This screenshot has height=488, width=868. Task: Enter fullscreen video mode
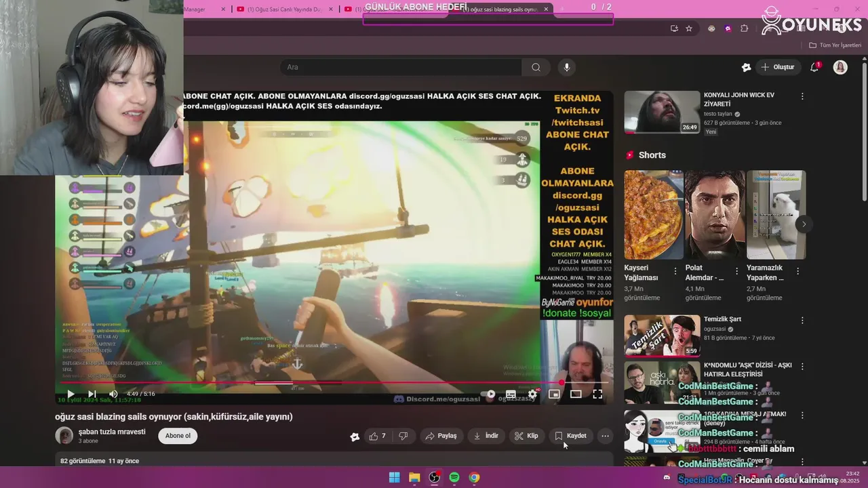tap(597, 394)
